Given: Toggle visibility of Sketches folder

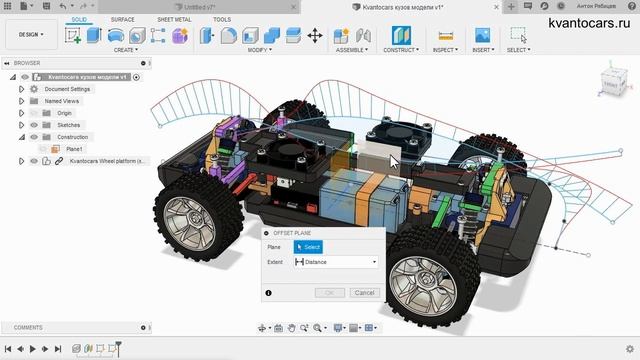Looking at the screenshot, I should 34,125.
